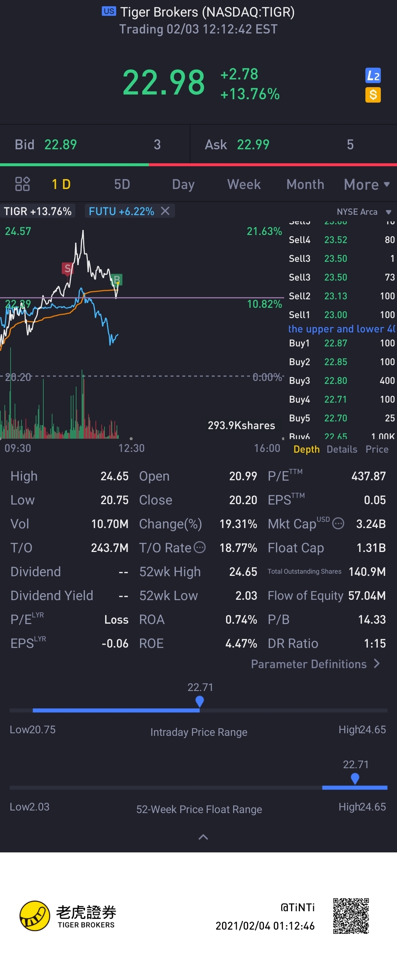
Task: Tap the Intraday Price Range slider marker
Action: [199, 701]
